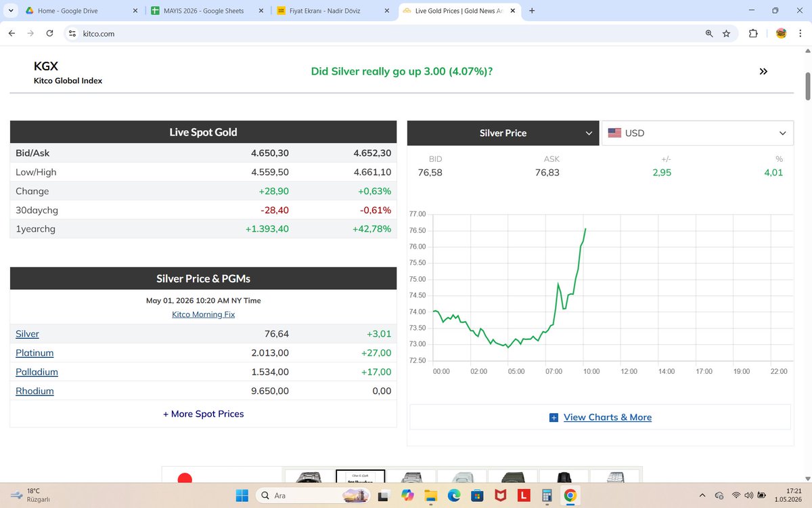Click the plus icon beside View Charts
This screenshot has height=508, width=812.
pos(554,417)
